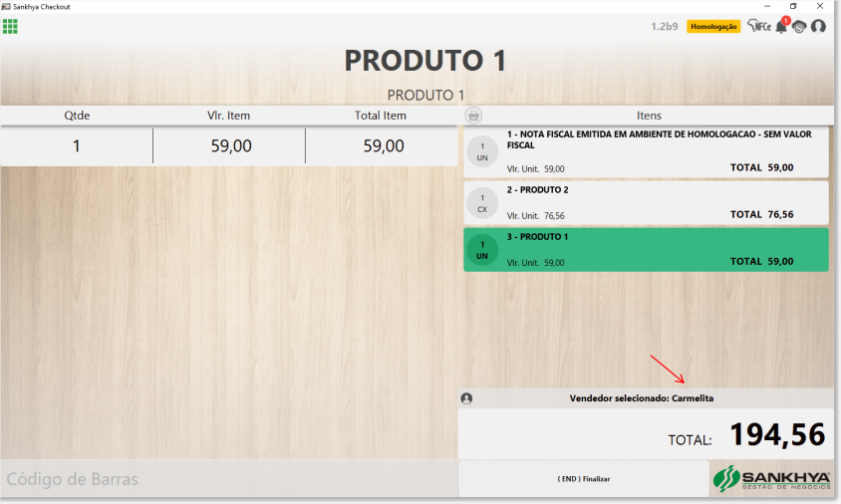Click the Qtde value cell showing 1
Viewport: 841px width, 504px height.
[x=77, y=145]
